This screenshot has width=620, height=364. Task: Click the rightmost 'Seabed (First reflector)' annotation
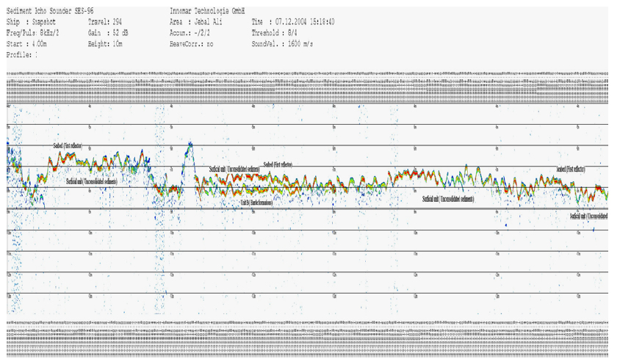pyautogui.click(x=580, y=169)
